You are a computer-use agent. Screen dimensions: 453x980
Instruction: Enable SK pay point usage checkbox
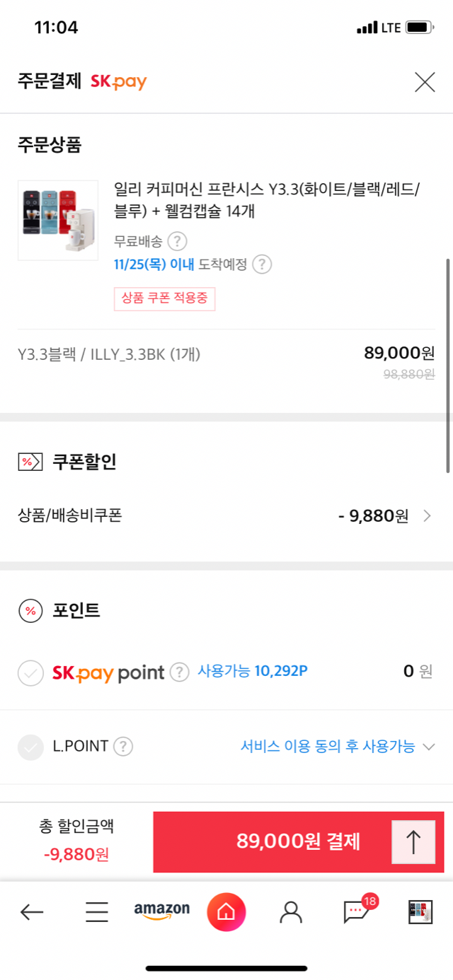(30, 672)
